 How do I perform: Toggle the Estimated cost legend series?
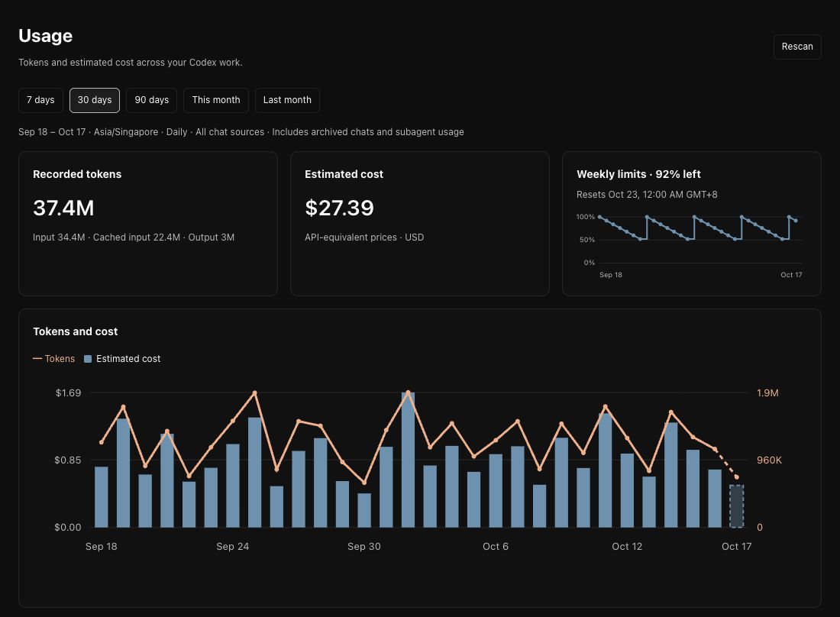122,359
